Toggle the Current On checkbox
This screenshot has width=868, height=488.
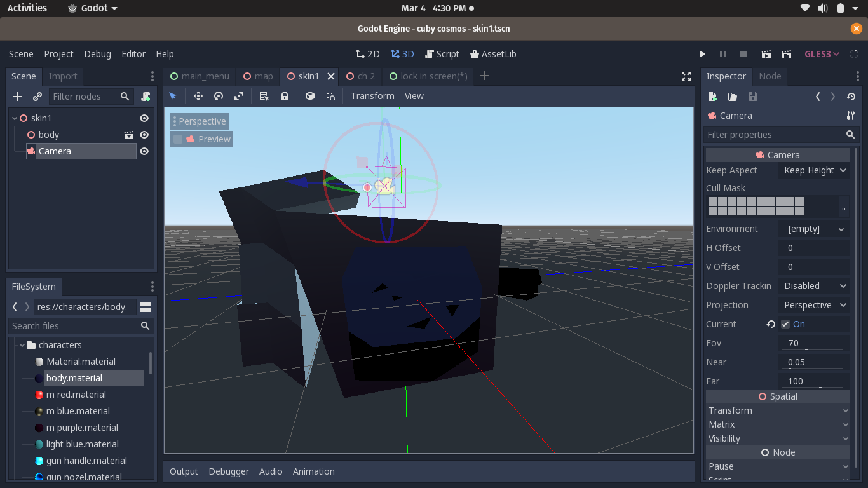click(x=785, y=324)
